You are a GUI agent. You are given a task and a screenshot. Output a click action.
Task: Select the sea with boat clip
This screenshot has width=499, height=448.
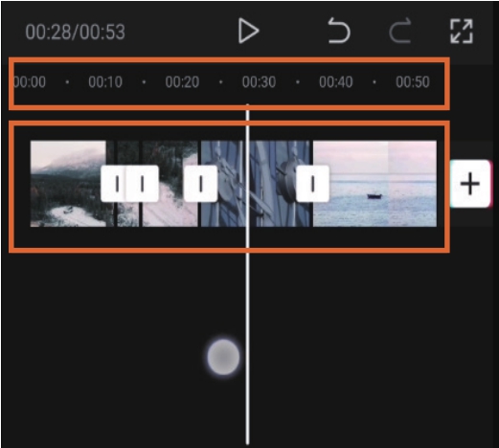[374, 184]
